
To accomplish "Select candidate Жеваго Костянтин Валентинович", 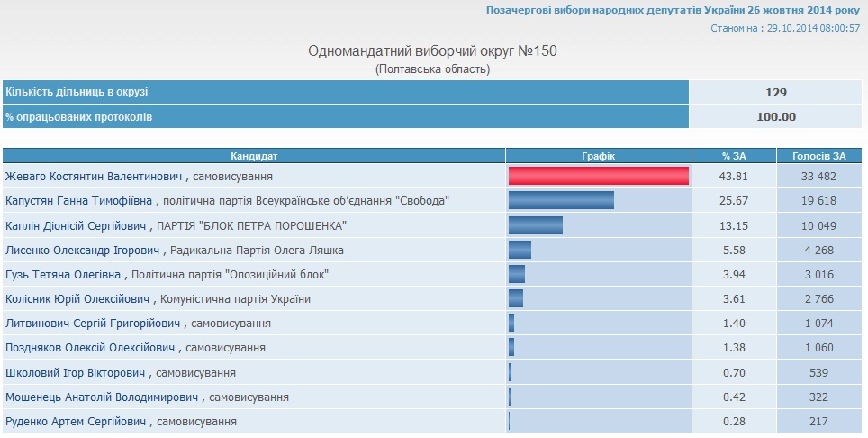I will point(94,177).
